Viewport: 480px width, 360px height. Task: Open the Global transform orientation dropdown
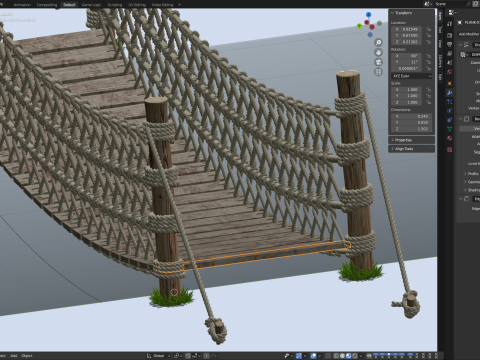pyautogui.click(x=159, y=356)
